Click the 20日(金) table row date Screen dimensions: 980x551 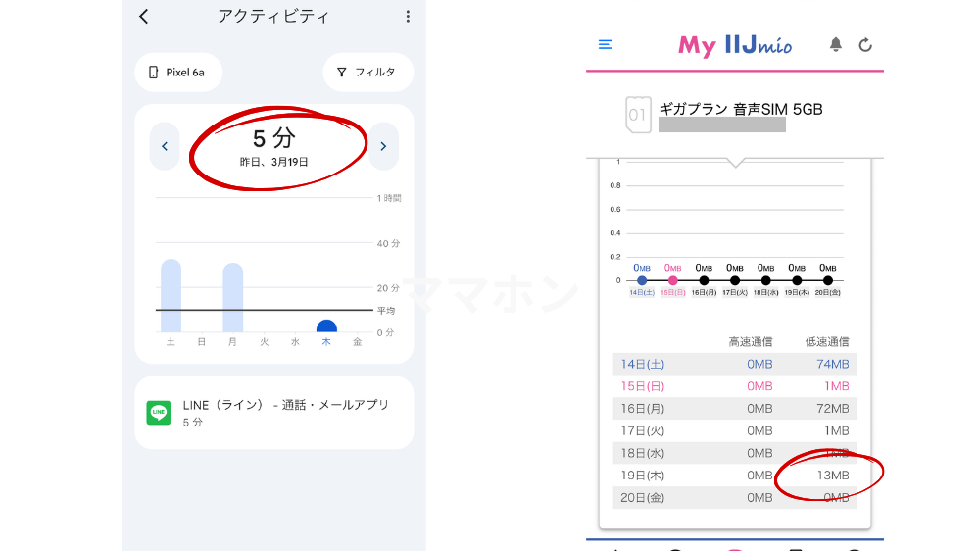pos(642,498)
